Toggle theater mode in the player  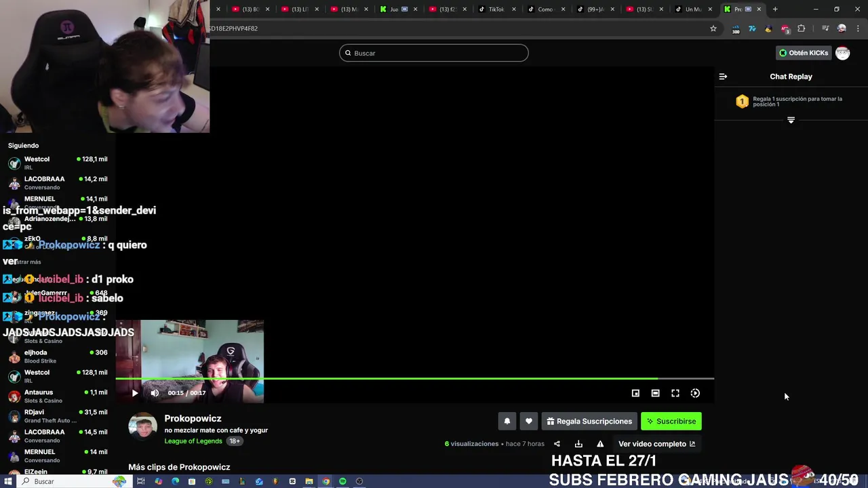655,393
